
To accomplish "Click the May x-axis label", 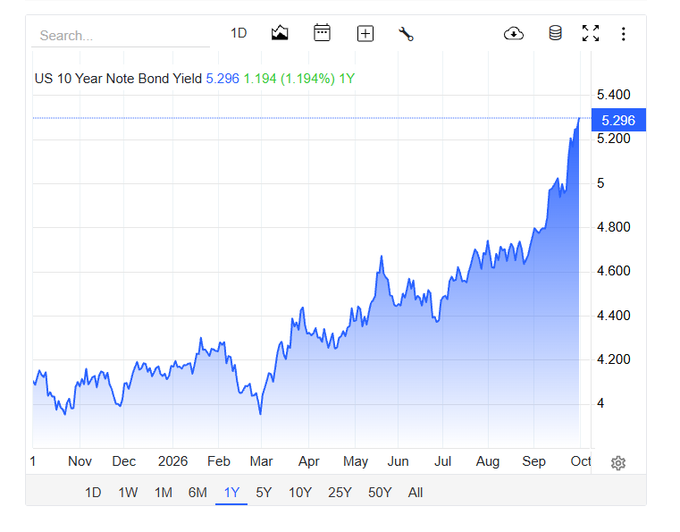I will [355, 461].
